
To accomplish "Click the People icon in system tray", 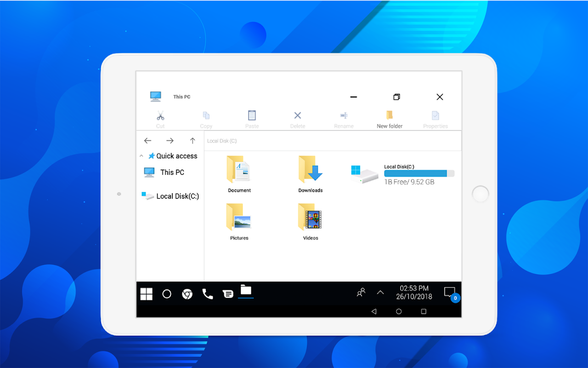I will coord(361,292).
